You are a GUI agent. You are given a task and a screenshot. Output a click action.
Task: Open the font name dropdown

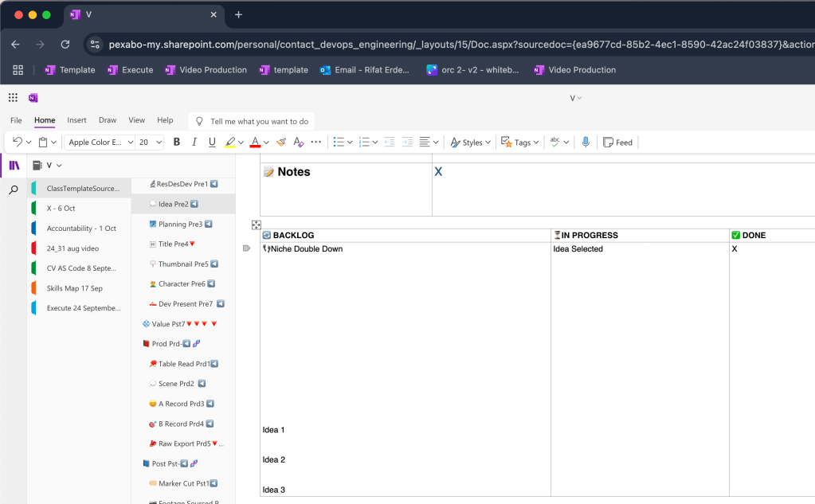131,143
